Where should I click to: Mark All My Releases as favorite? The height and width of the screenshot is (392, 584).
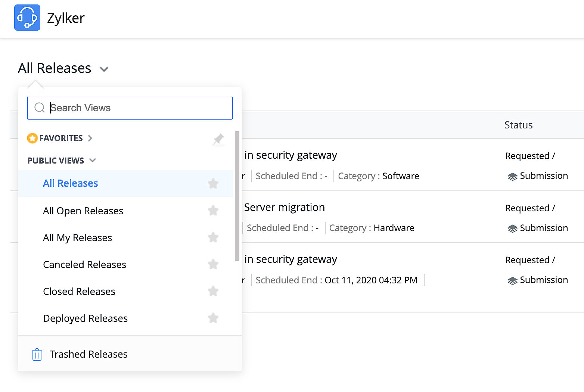213,237
